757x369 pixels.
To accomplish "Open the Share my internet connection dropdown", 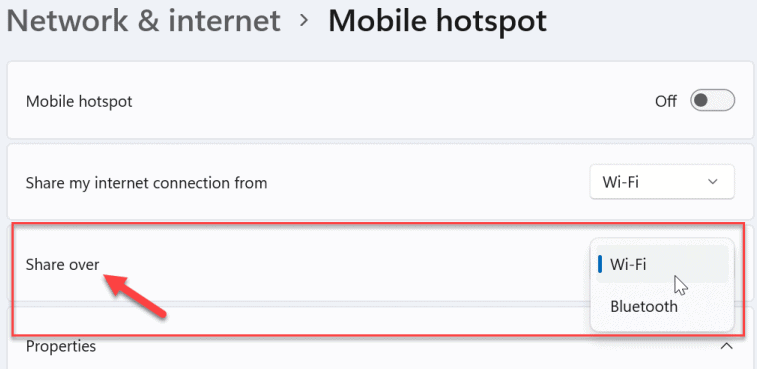I will (662, 182).
